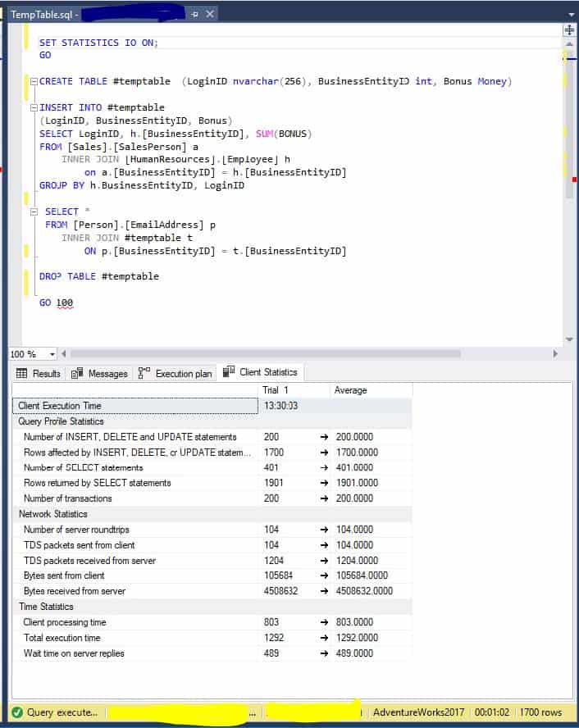Viewport: 579px width, 728px height.
Task: Click the Trial 1 column header
Action: (294, 390)
